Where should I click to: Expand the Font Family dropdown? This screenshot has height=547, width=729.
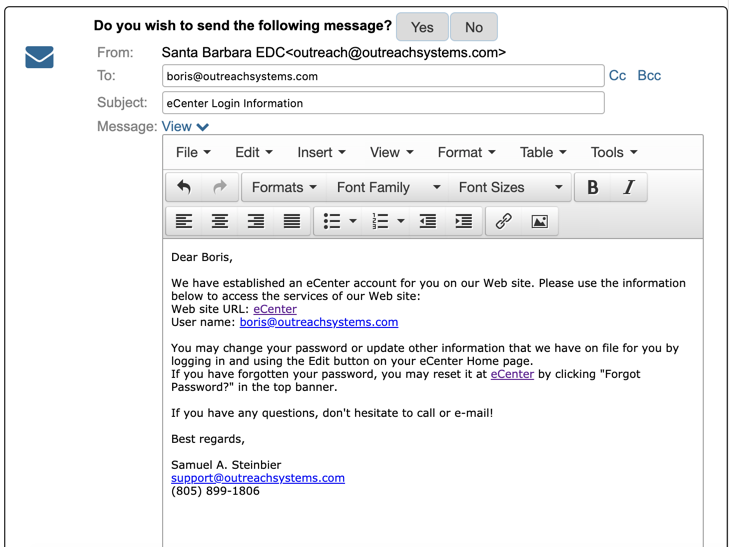pyautogui.click(x=388, y=187)
